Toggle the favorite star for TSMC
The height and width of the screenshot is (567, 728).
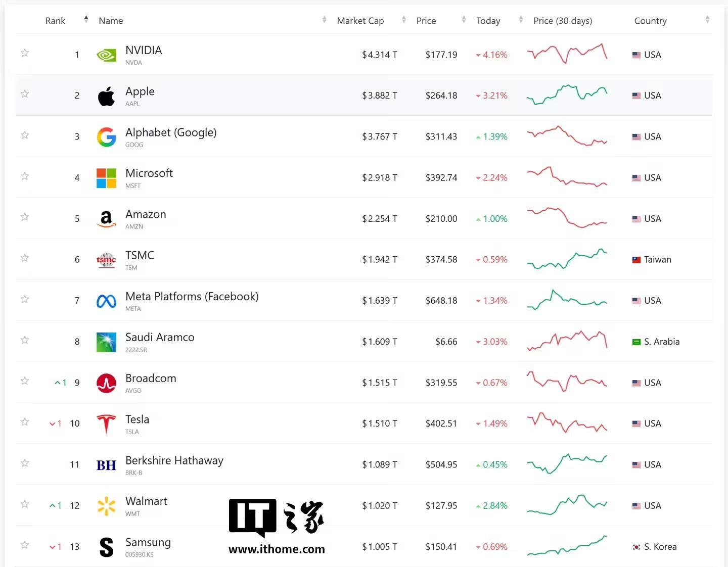[x=24, y=258]
